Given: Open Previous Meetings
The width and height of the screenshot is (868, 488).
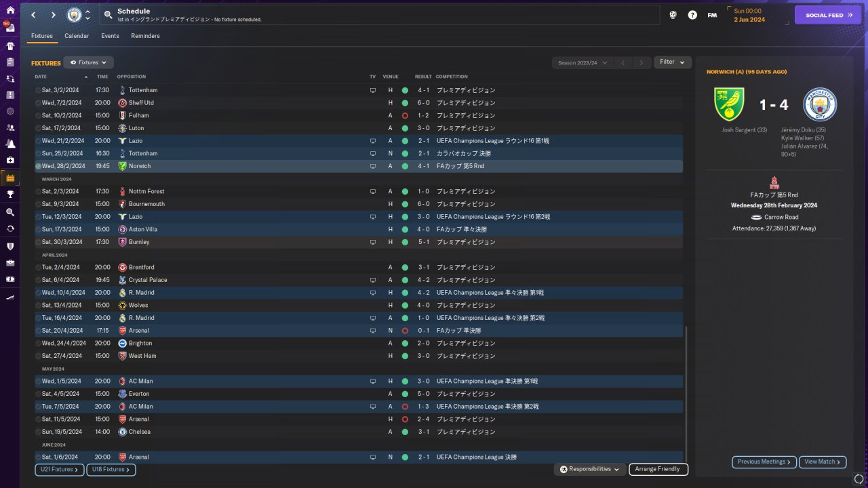Looking at the screenshot, I should click(x=764, y=462).
